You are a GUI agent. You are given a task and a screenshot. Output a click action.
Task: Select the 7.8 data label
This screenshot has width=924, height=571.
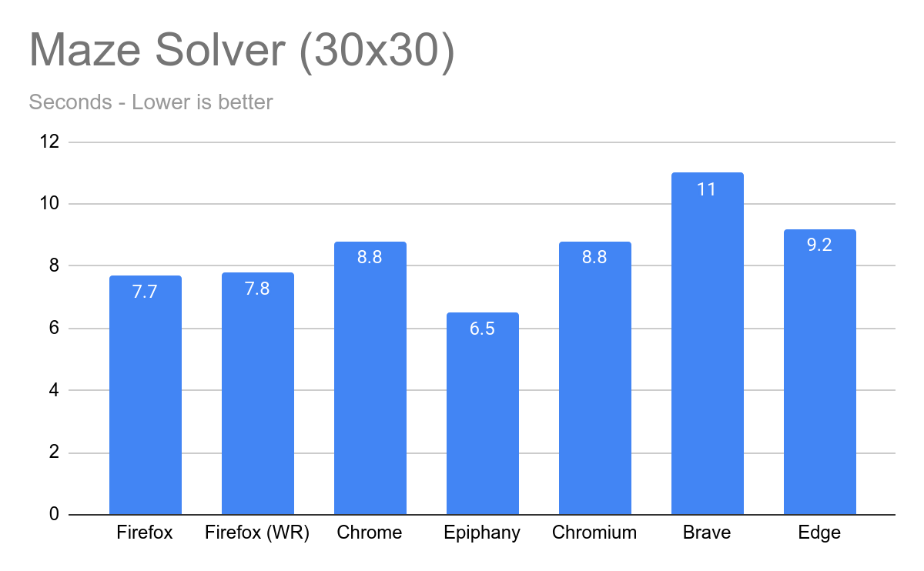pos(257,289)
